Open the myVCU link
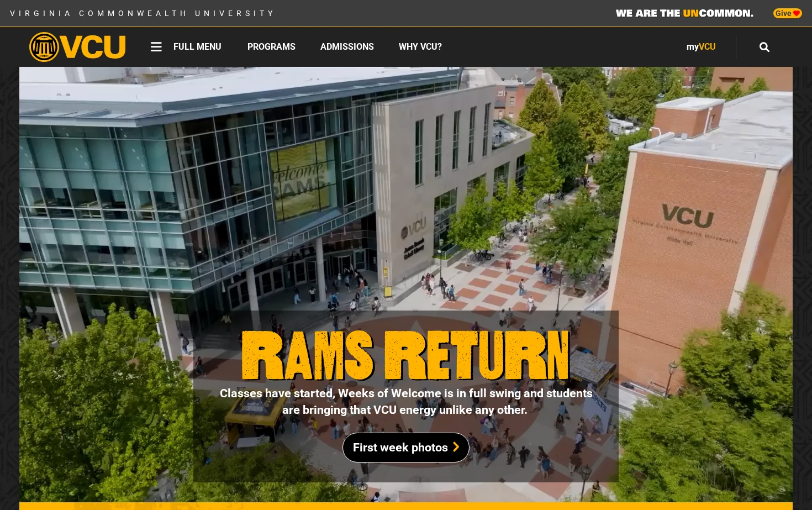 pyautogui.click(x=701, y=47)
